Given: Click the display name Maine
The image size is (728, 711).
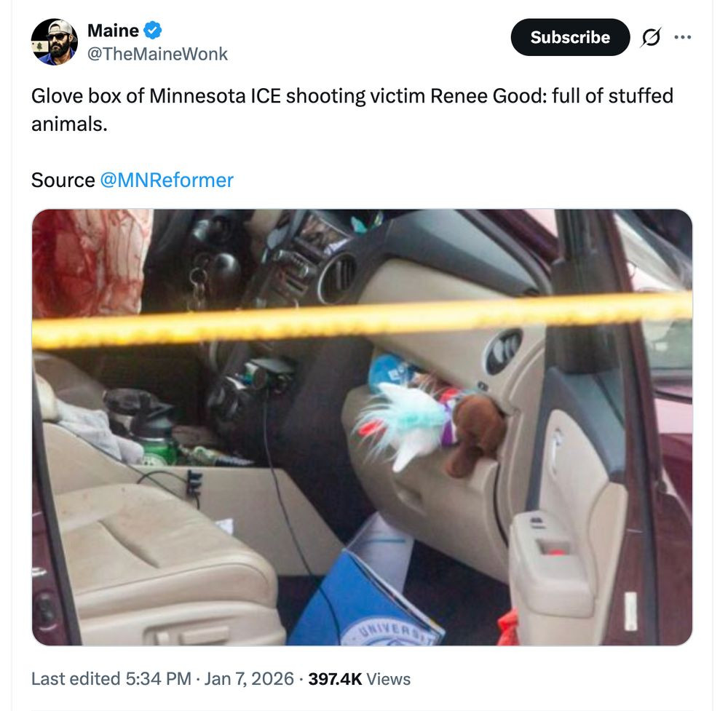Looking at the screenshot, I should click(113, 31).
